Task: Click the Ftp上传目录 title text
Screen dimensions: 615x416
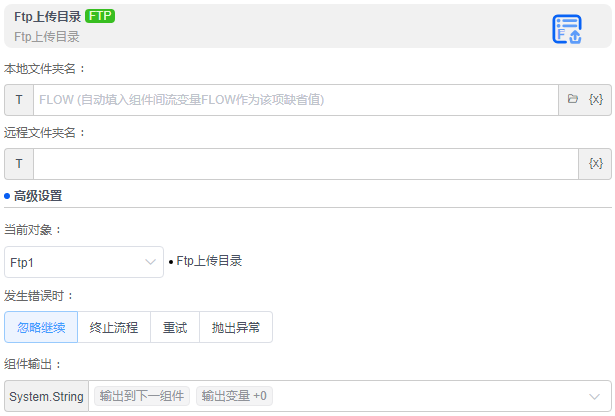Action: 47,16
